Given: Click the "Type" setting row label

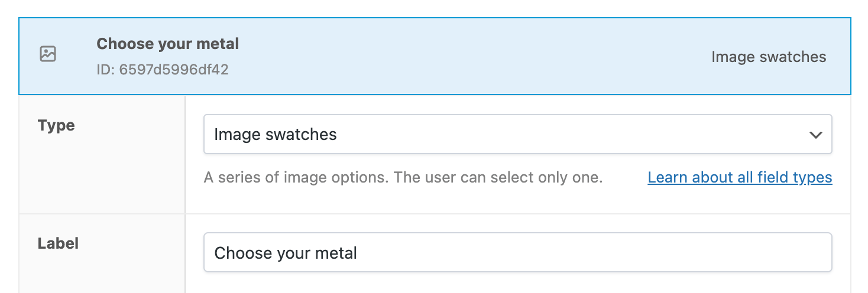Looking at the screenshot, I should [x=56, y=126].
